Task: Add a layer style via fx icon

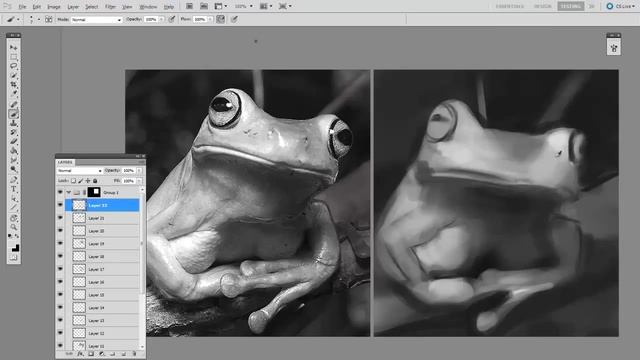Action: 80,354
